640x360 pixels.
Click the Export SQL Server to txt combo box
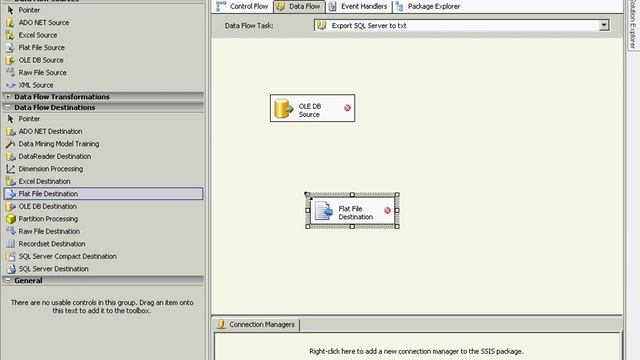tap(462, 25)
